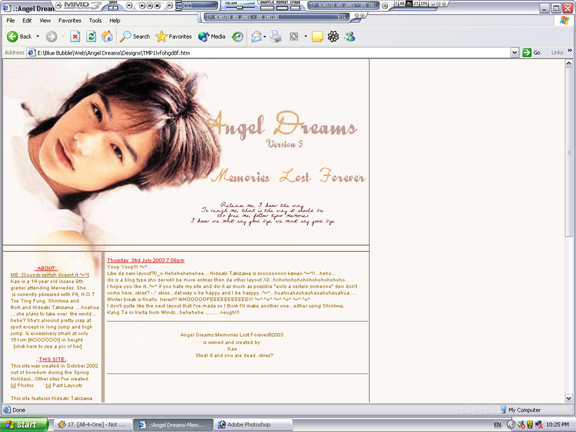This screenshot has height=432, width=576.
Task: Open the Tools menu
Action: 95,21
